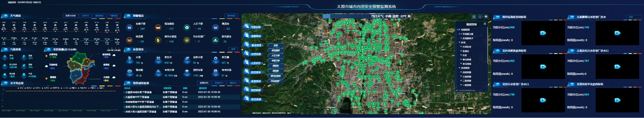This screenshot has height=118, width=644.
Task: Click the list view icon above the map
Action: point(480,17)
